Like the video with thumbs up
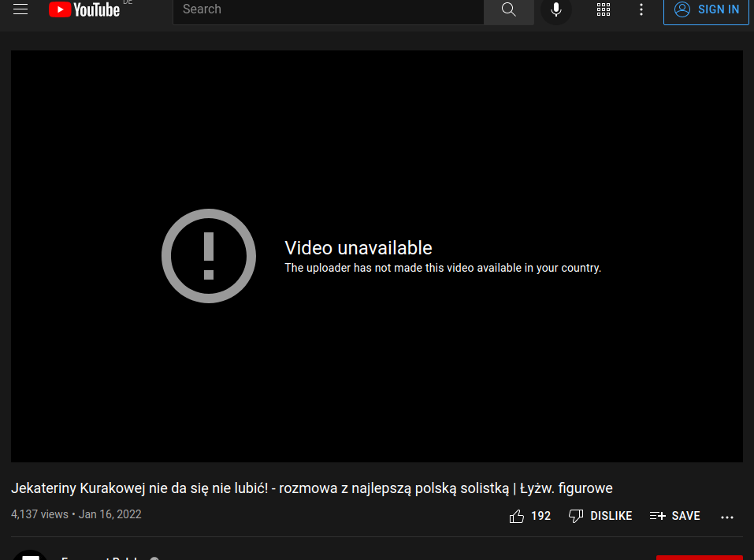Screen dimensions: 754x560 [517, 516]
